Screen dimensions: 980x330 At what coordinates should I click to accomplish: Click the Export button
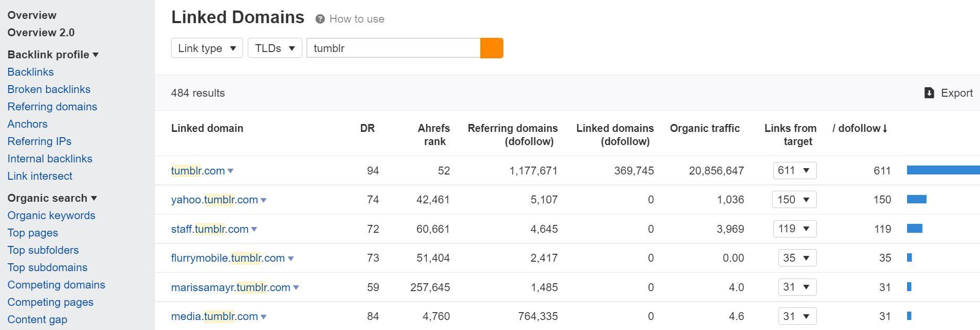[x=949, y=93]
